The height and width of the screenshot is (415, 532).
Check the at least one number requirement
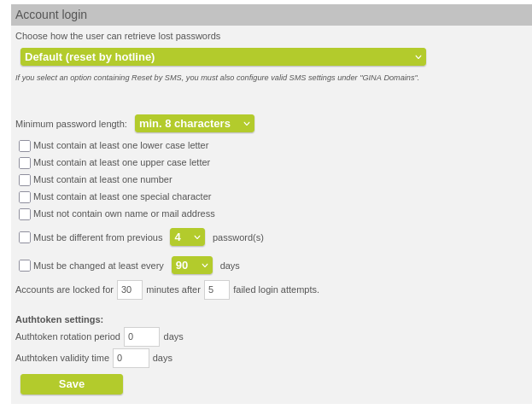click(x=25, y=180)
